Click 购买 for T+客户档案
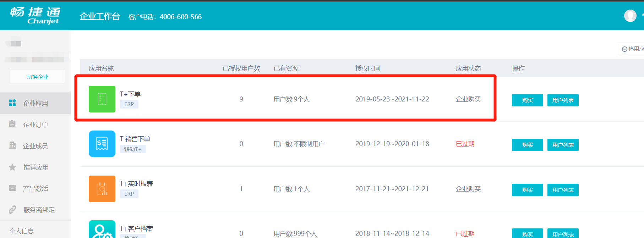 [x=528, y=233]
